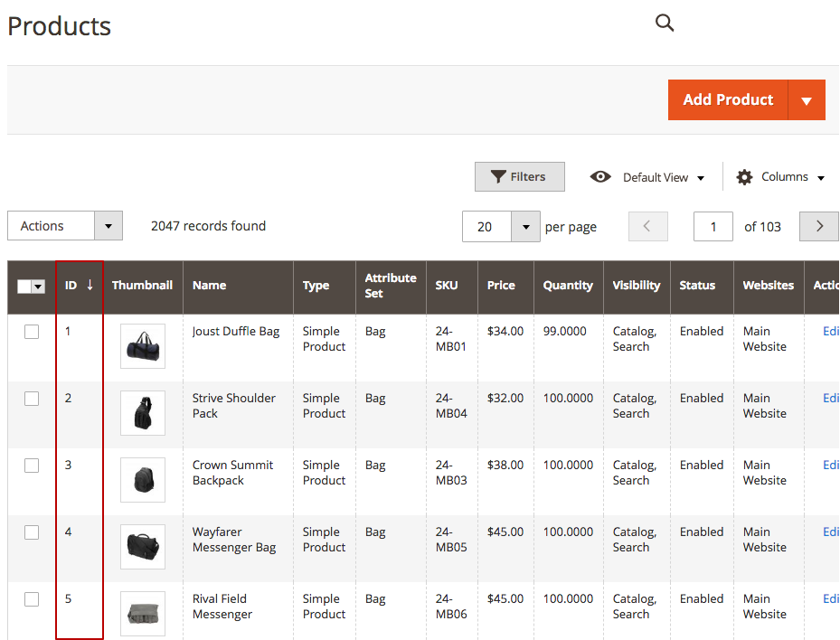Open the Filters funnel button
Screen dimensions: 840x640
click(x=519, y=177)
